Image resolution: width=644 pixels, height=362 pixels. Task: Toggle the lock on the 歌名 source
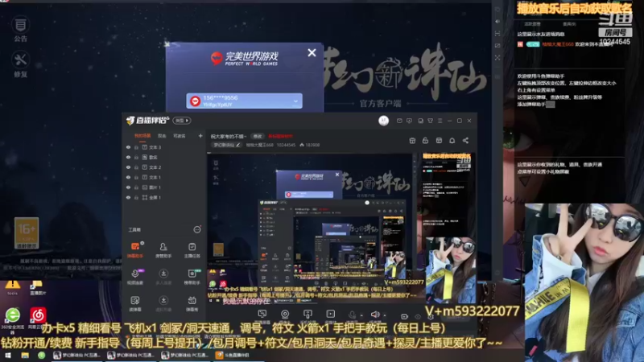click(x=136, y=157)
